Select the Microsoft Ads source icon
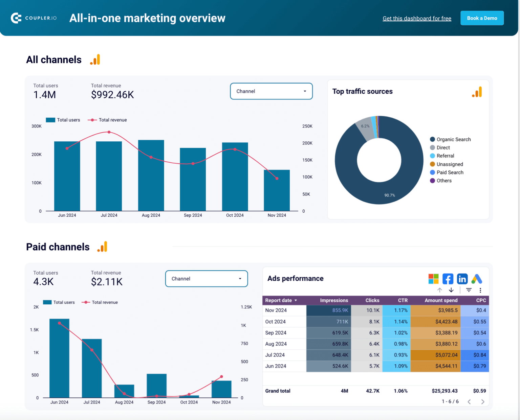Viewport: 520px width, 420px height. (x=433, y=279)
